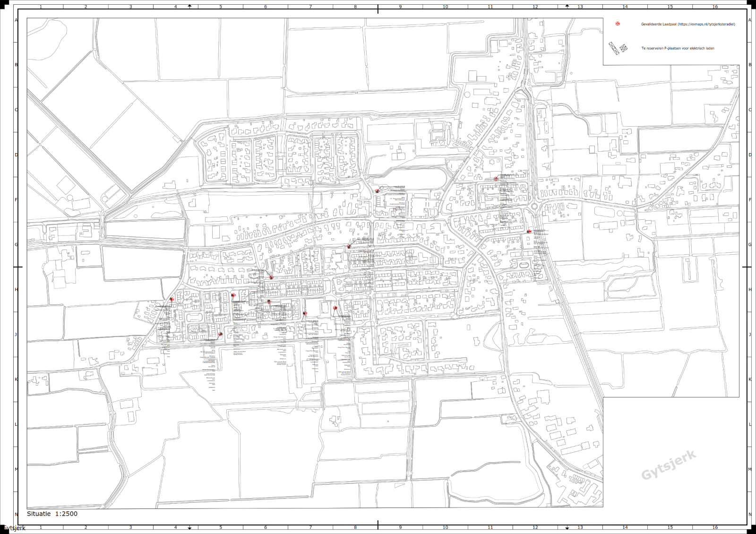Open the evmaps.nl link in the legend
This screenshot has height=534, width=756.
(706, 24)
